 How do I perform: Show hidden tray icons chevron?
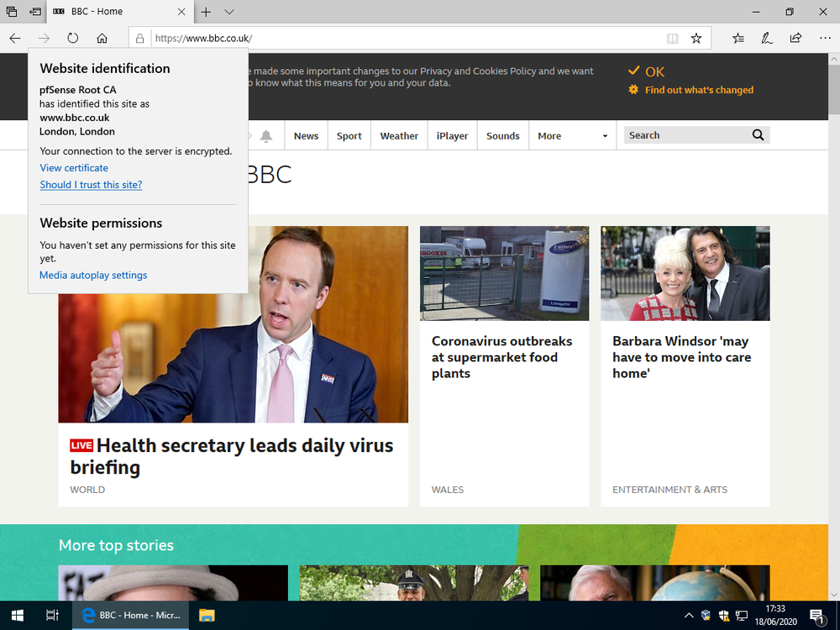coord(689,615)
